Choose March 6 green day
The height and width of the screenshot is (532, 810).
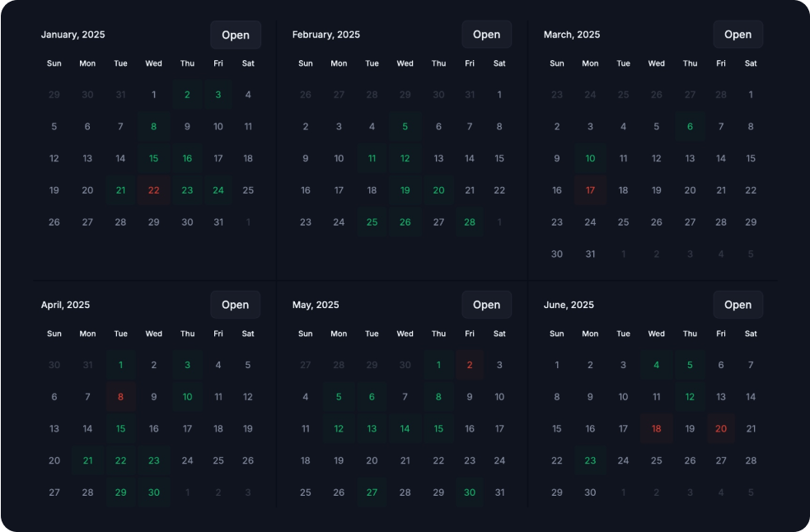690,127
